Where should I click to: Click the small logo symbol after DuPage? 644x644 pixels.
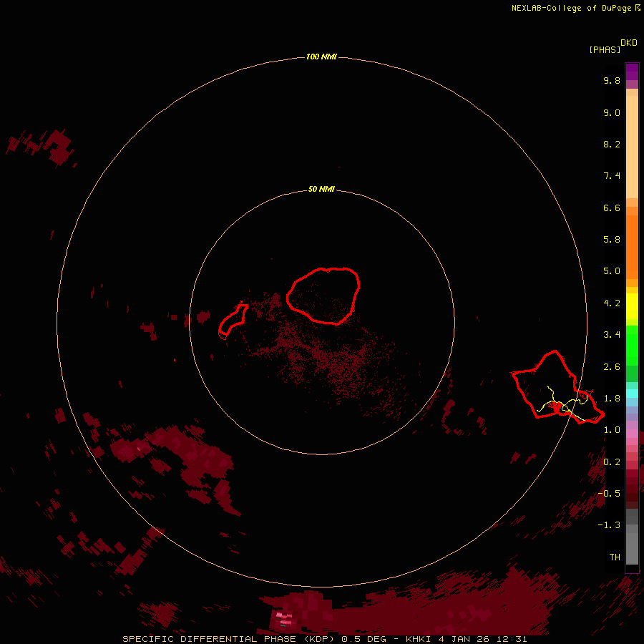coord(638,7)
